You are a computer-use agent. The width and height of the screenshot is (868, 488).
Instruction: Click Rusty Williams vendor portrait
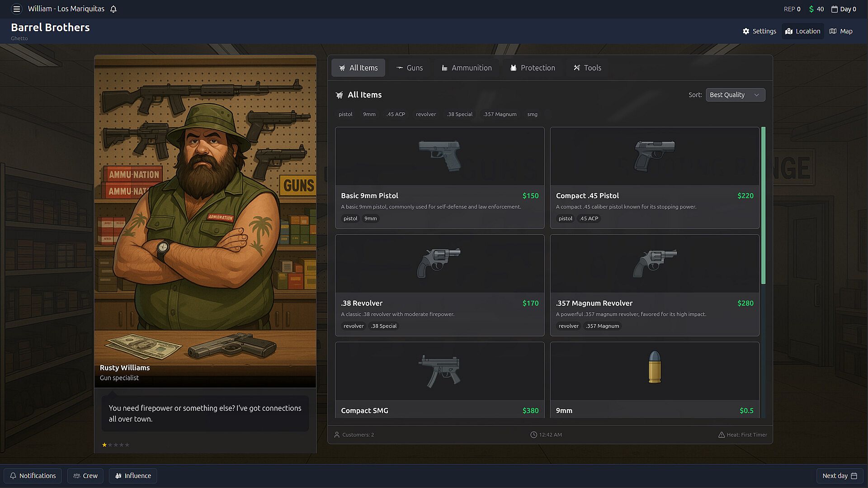click(x=205, y=221)
